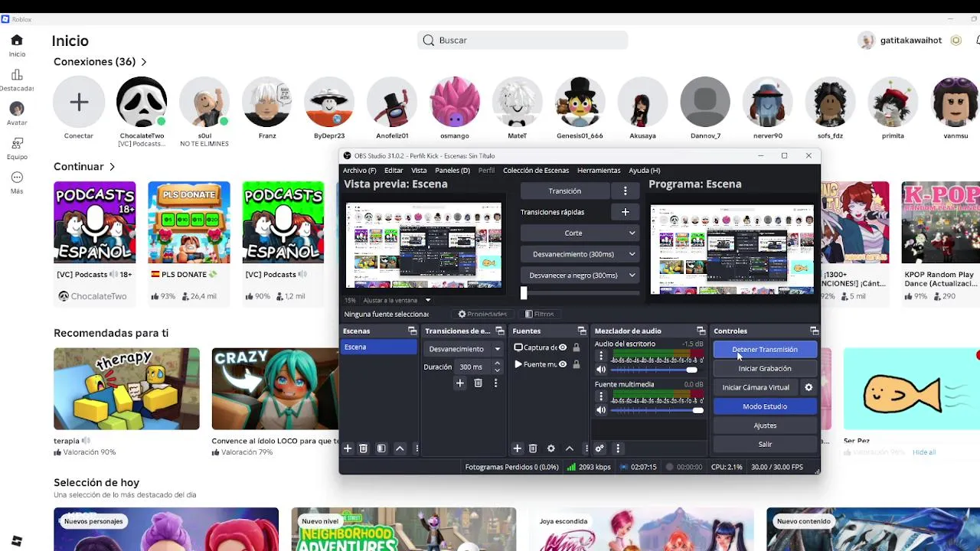Click Hide all link near Ser Pez
Screen dimensions: 980x551
click(924, 452)
